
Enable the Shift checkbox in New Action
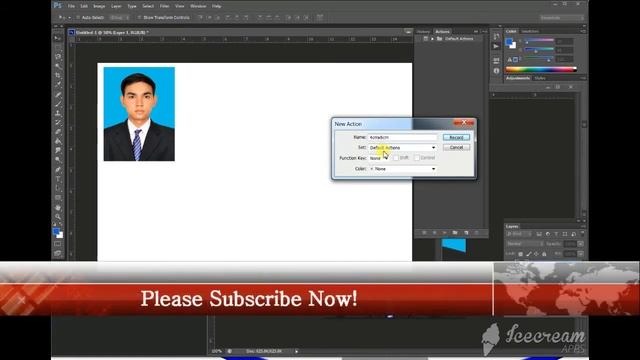(x=396, y=158)
